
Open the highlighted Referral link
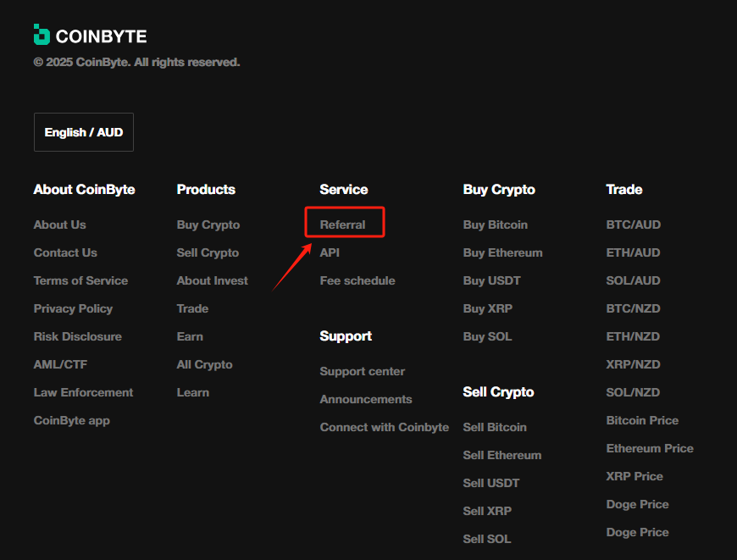click(x=342, y=223)
